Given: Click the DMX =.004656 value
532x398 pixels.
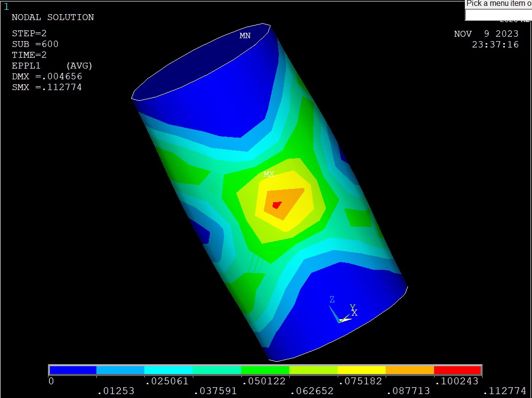Looking at the screenshot, I should (x=47, y=76).
